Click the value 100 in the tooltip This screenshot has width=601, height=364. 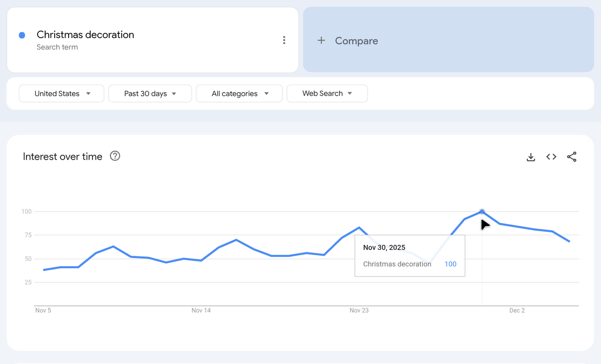click(x=450, y=264)
